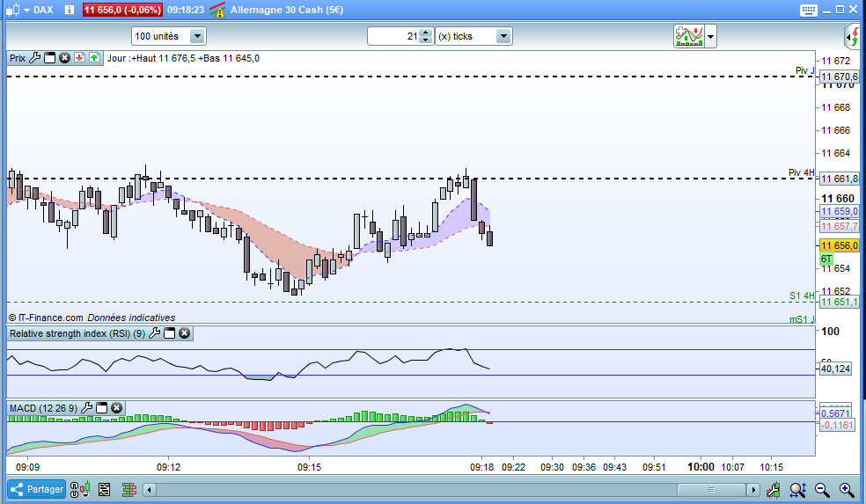Click the auto-fit zoom magnifier with arrows

pyautogui.click(x=798, y=490)
